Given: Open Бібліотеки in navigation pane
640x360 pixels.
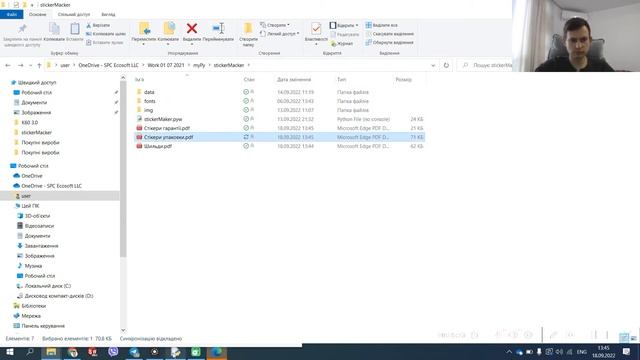Looking at the screenshot, I should pyautogui.click(x=33, y=306).
